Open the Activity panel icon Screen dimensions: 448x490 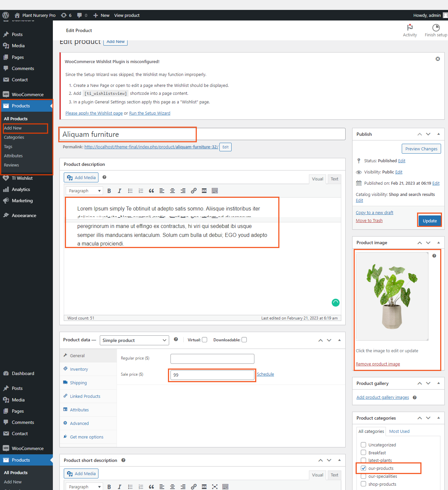click(x=410, y=28)
